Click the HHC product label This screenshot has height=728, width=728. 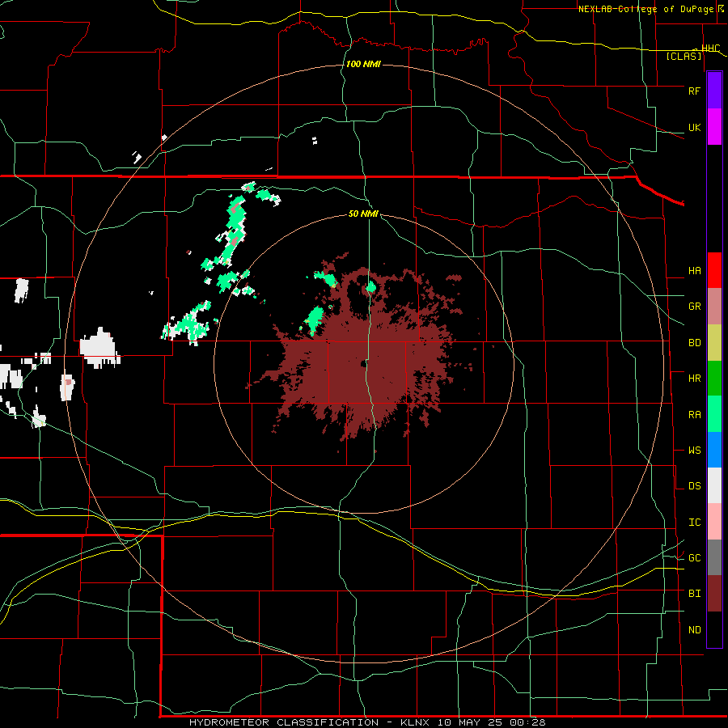pyautogui.click(x=710, y=48)
